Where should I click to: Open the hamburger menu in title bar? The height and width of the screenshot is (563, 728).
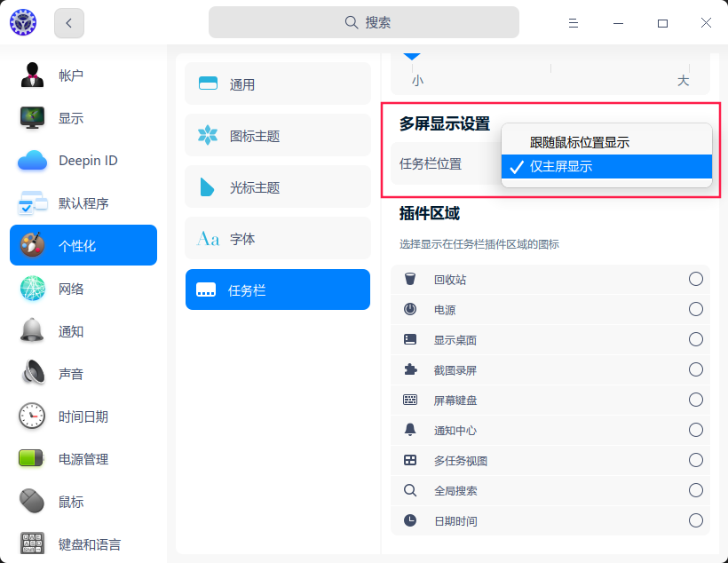(x=574, y=23)
